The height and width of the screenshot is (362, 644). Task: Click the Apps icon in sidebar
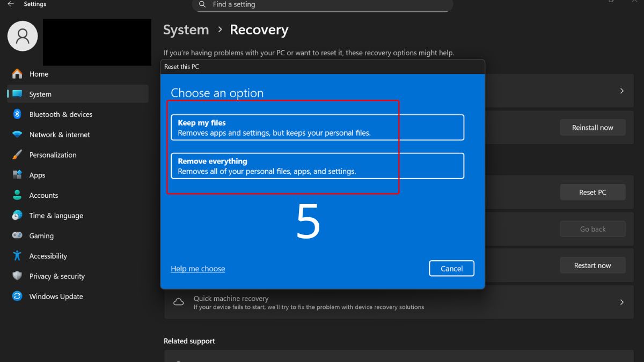click(17, 175)
